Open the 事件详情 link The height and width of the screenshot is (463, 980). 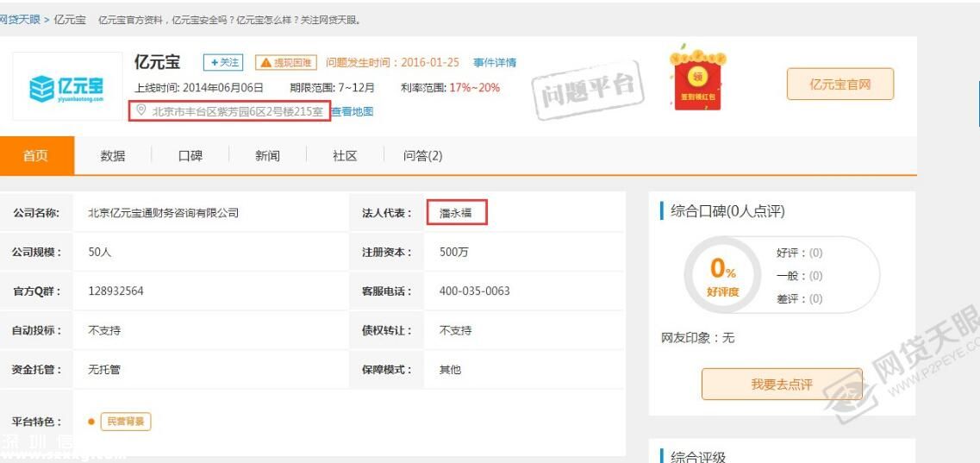[495, 62]
